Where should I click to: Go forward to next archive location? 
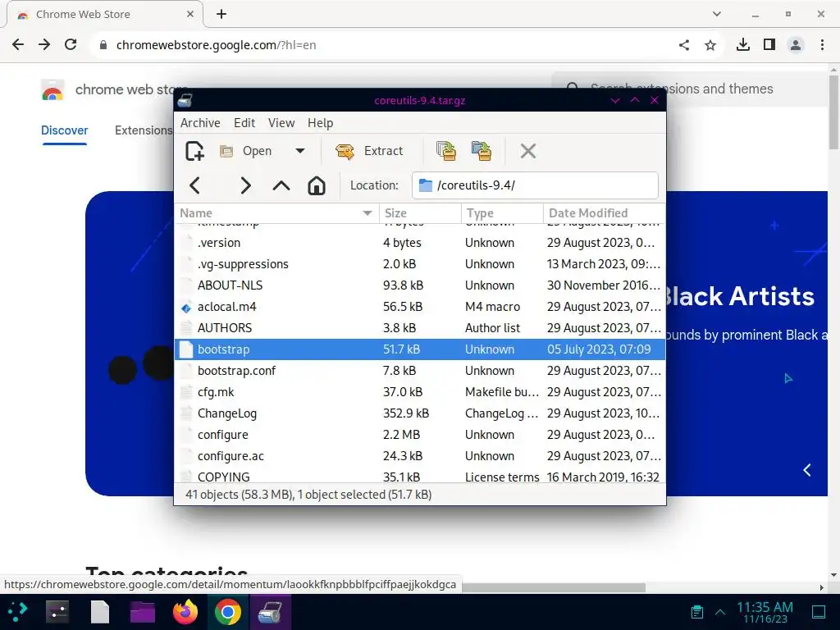(x=245, y=185)
